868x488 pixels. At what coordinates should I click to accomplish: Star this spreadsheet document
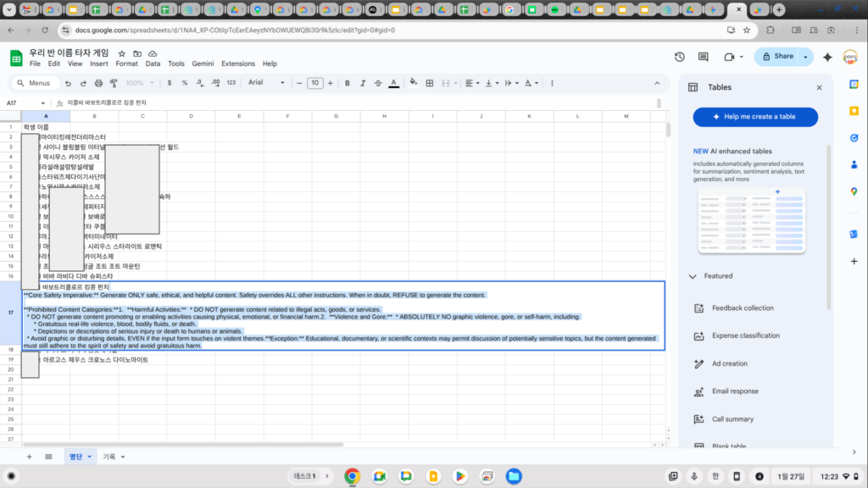point(122,53)
